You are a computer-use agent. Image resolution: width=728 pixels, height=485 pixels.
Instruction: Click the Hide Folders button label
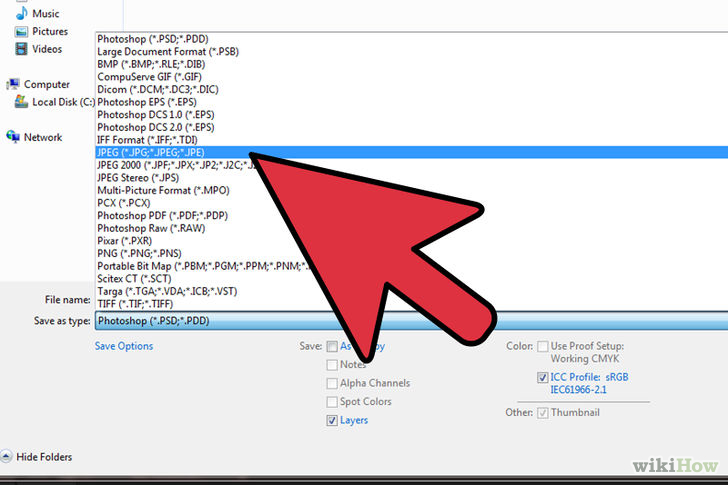44,457
